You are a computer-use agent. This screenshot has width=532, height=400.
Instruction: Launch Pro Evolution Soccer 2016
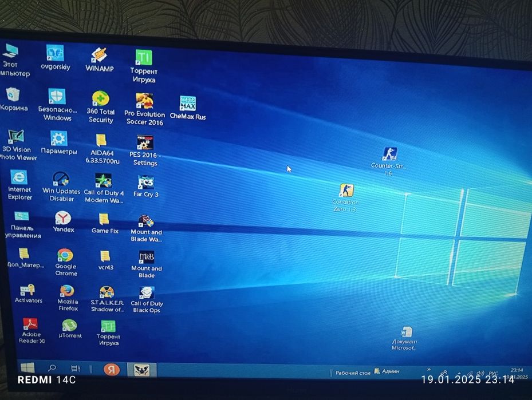click(x=144, y=109)
